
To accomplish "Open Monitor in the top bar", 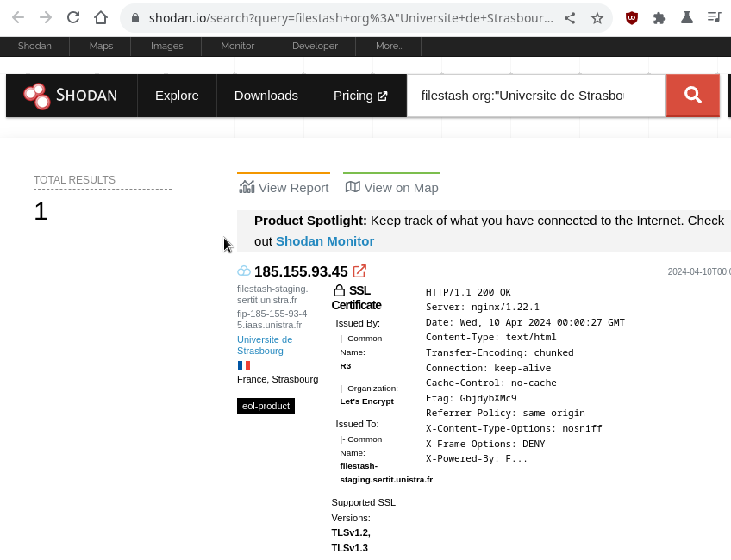I will pos(237,47).
